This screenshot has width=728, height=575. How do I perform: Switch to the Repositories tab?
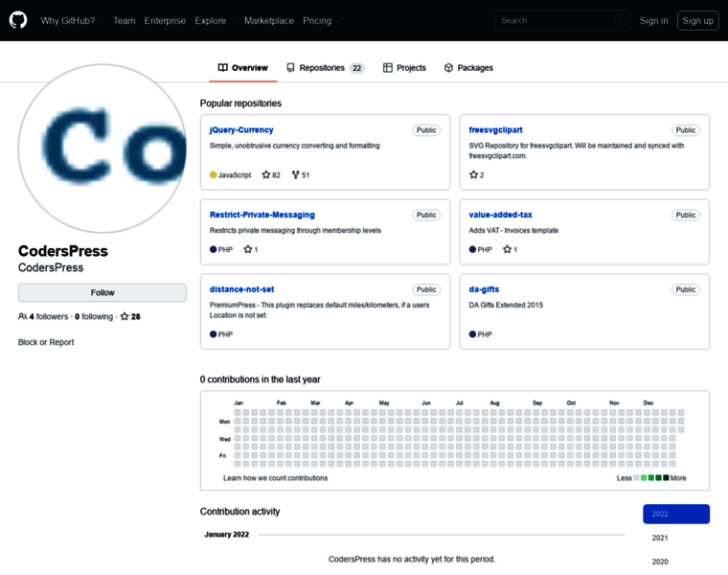coord(326,68)
